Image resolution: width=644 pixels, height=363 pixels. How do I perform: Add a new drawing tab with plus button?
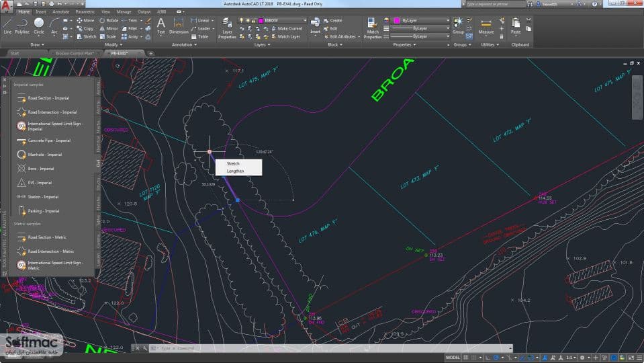coord(150,53)
